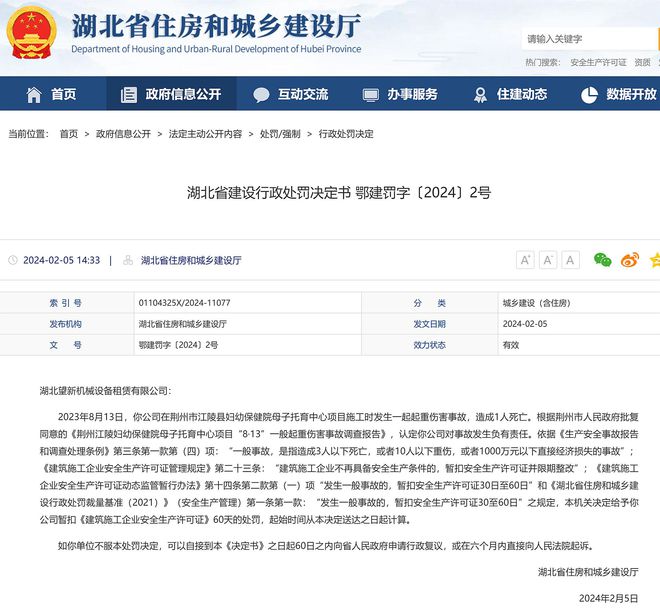Share the page via the Weibo icon
This screenshot has width=660, height=615.
[630, 260]
